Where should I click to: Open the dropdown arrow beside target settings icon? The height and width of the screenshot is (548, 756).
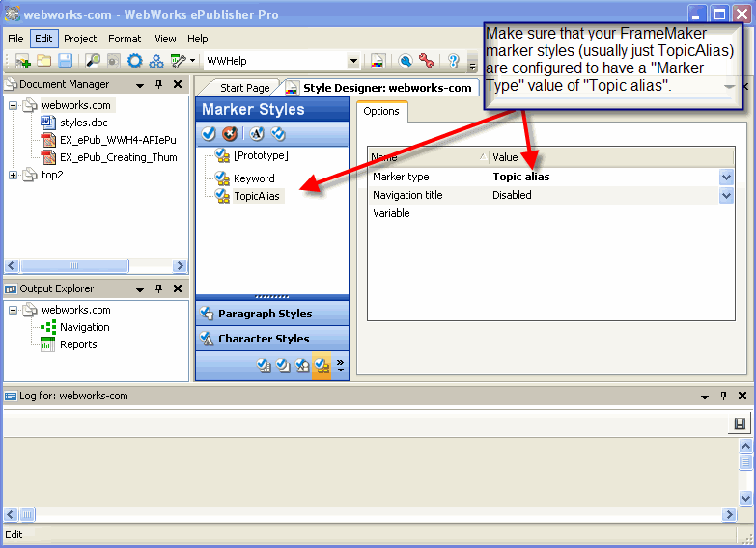tap(192, 61)
